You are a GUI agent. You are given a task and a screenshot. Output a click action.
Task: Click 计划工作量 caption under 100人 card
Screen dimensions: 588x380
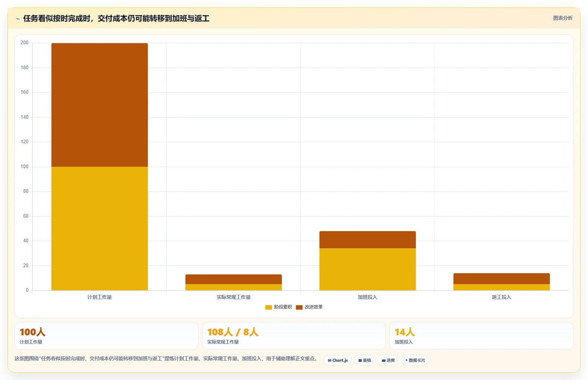click(x=31, y=342)
